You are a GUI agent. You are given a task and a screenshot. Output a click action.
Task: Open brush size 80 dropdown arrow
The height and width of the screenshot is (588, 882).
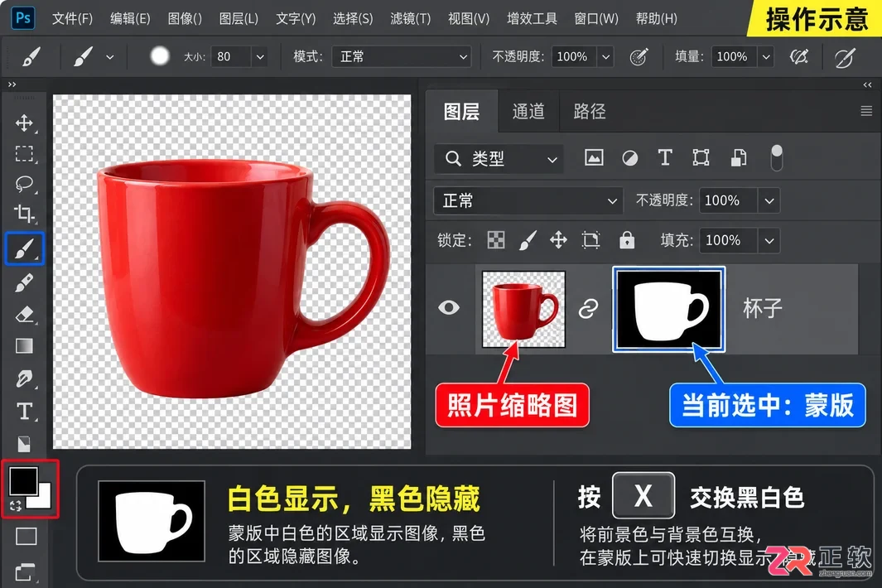260,57
